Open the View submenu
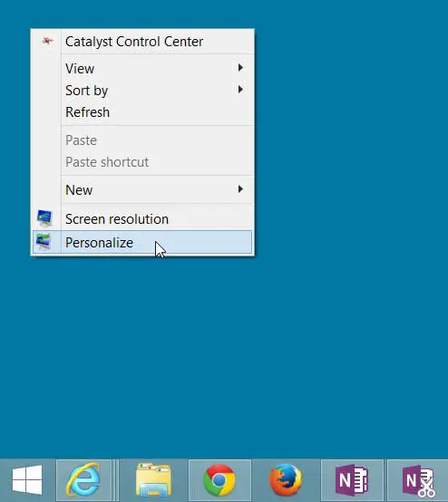 point(142,68)
